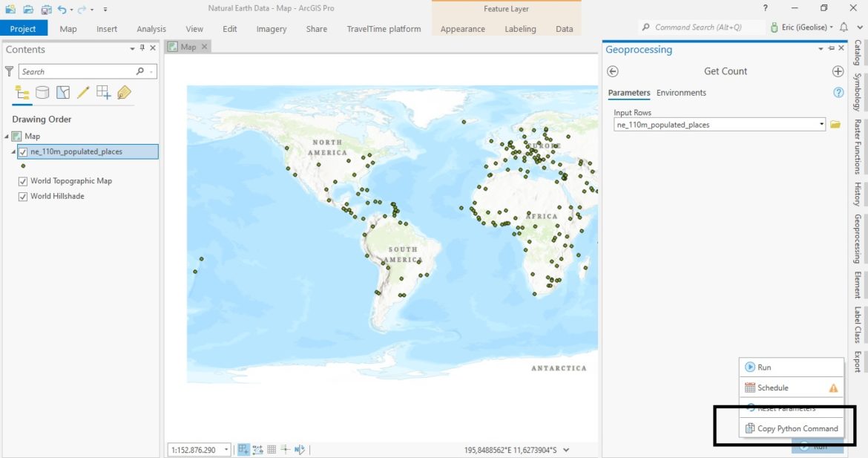The image size is (868, 458).
Task: Choose Copy Python Command
Action: 792,428
